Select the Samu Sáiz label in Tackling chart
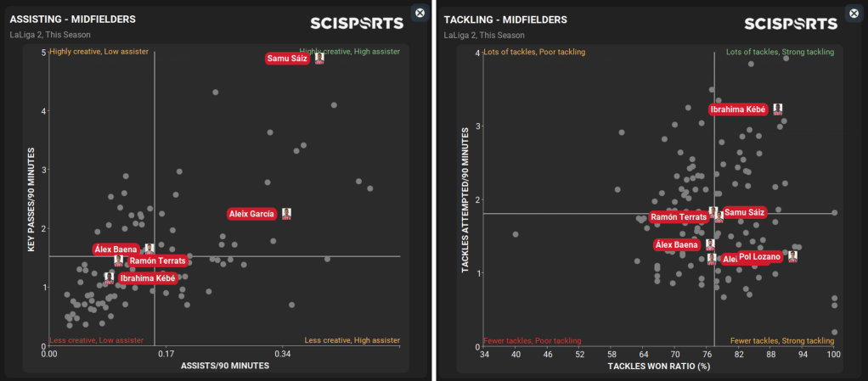The height and width of the screenshot is (381, 868). click(745, 212)
